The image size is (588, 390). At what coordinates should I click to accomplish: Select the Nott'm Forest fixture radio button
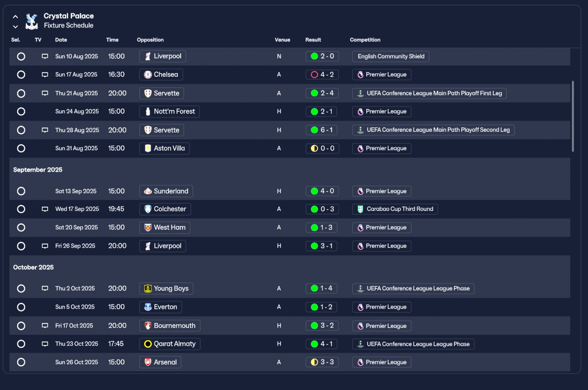tap(21, 112)
